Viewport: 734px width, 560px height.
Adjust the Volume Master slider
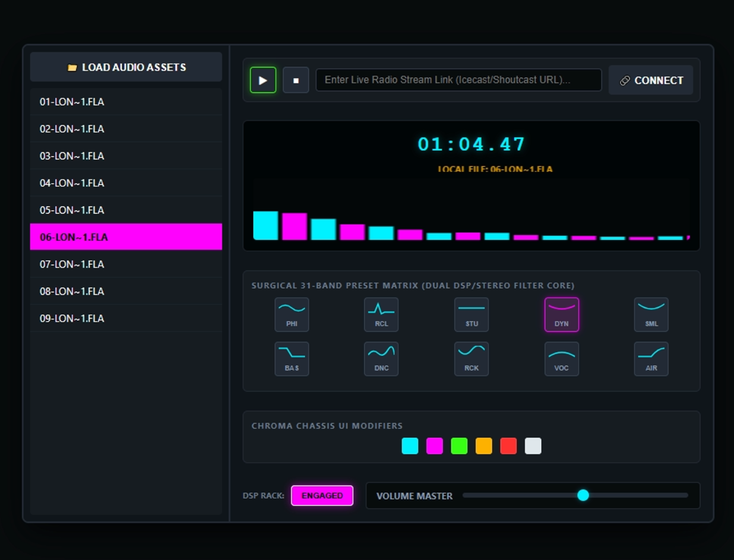point(575,495)
